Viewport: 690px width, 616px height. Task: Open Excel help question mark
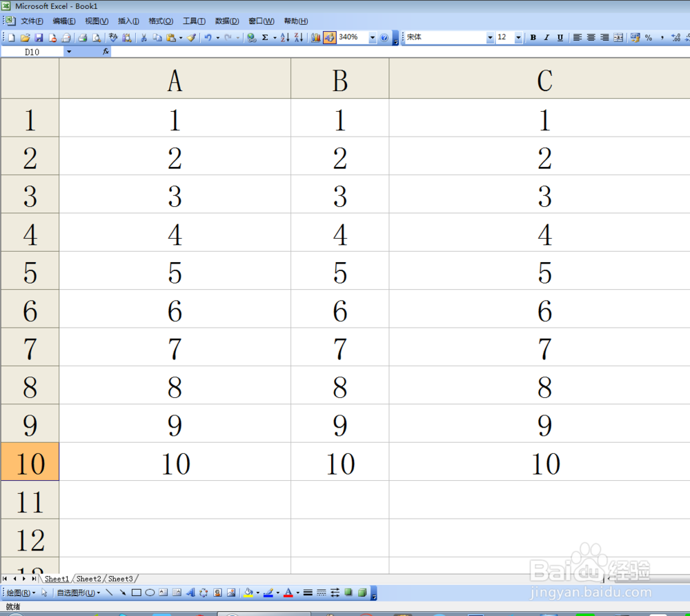point(384,38)
